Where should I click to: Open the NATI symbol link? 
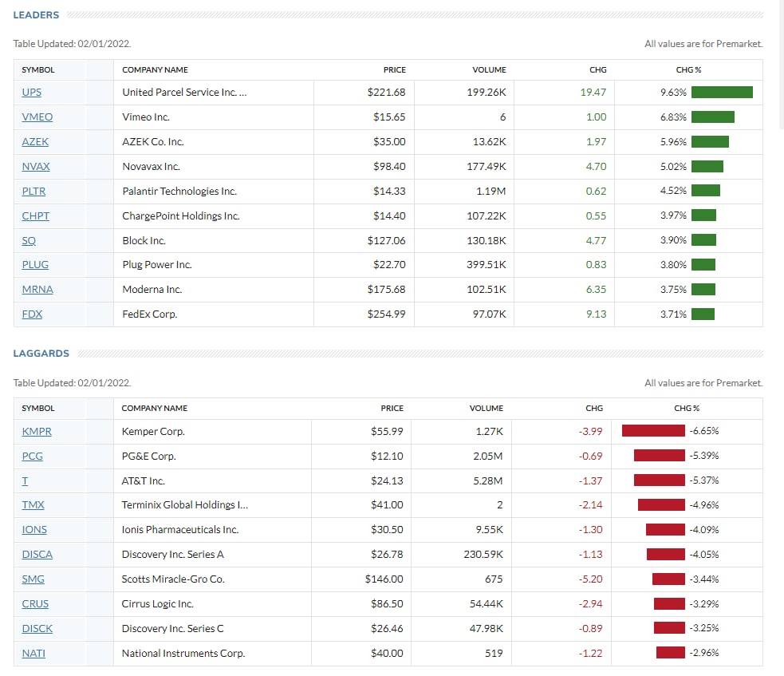pos(35,654)
